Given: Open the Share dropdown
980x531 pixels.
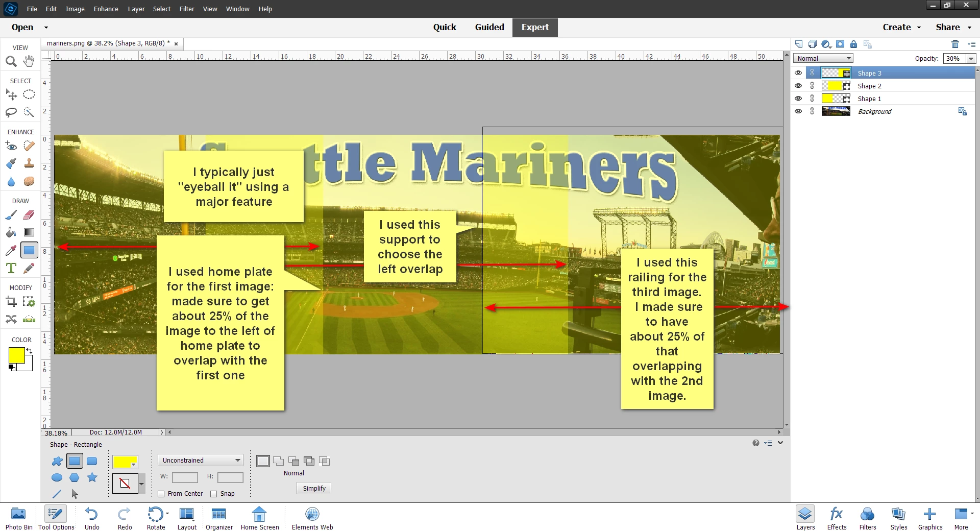Looking at the screenshot, I should [x=953, y=28].
